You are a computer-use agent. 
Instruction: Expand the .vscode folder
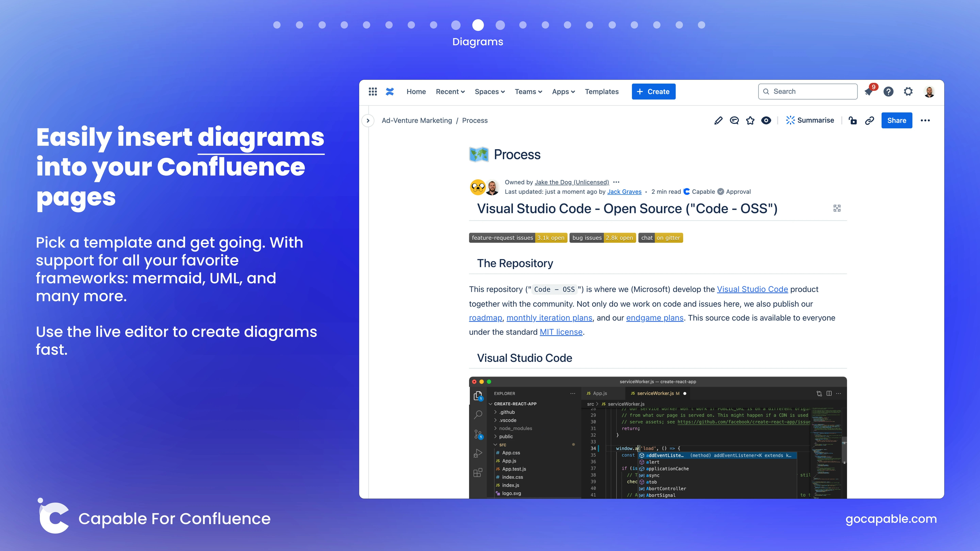pos(505,420)
